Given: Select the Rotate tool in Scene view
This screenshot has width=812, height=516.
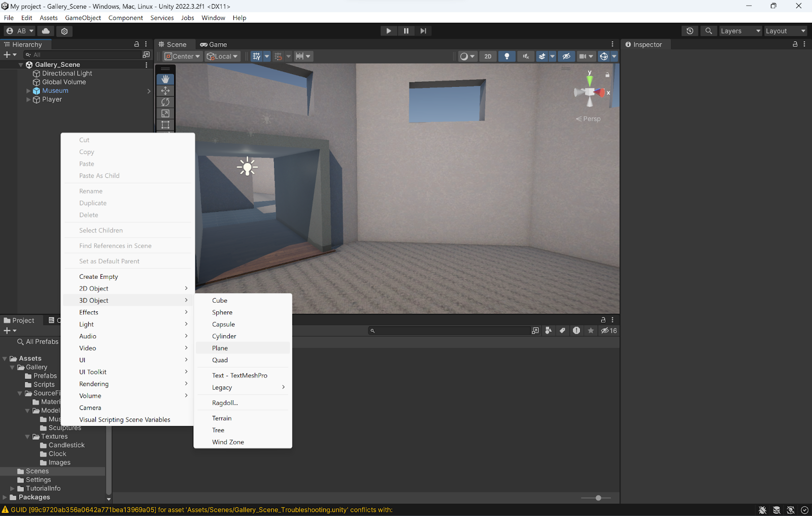Looking at the screenshot, I should pyautogui.click(x=165, y=102).
